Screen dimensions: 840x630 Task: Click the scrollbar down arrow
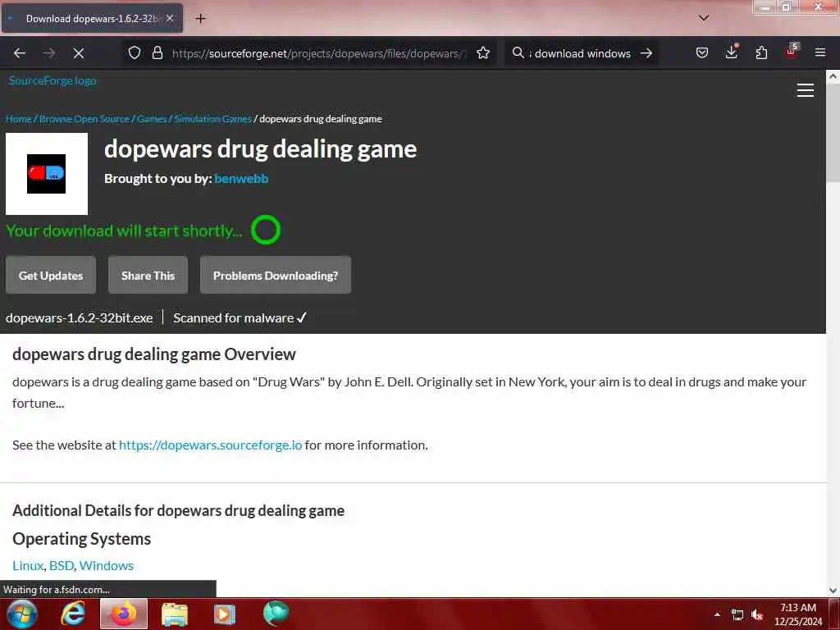[833, 590]
